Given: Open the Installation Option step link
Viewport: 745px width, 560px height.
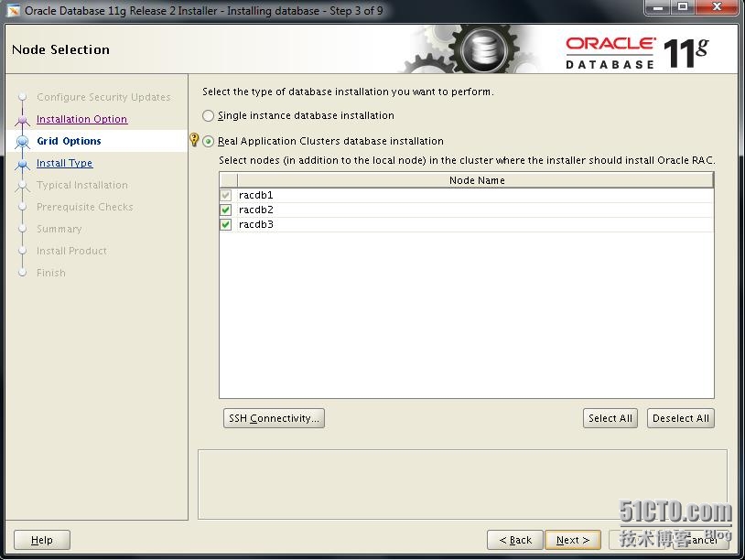Looking at the screenshot, I should tap(81, 119).
